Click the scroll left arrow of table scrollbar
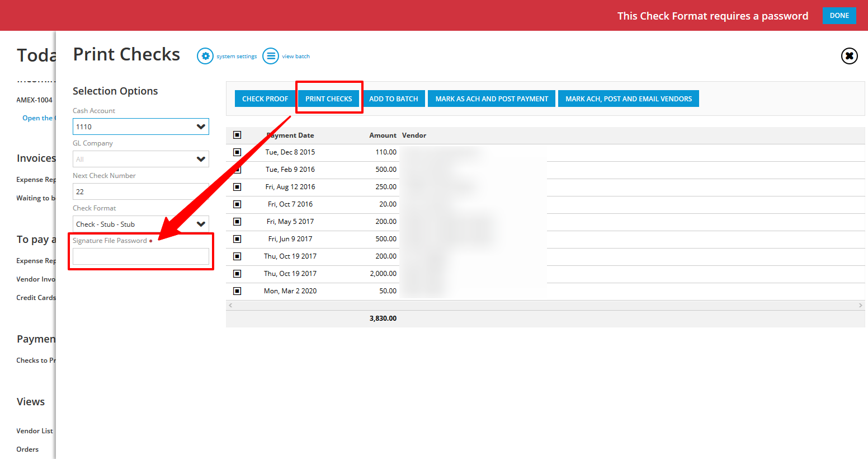868x459 pixels. tap(230, 305)
